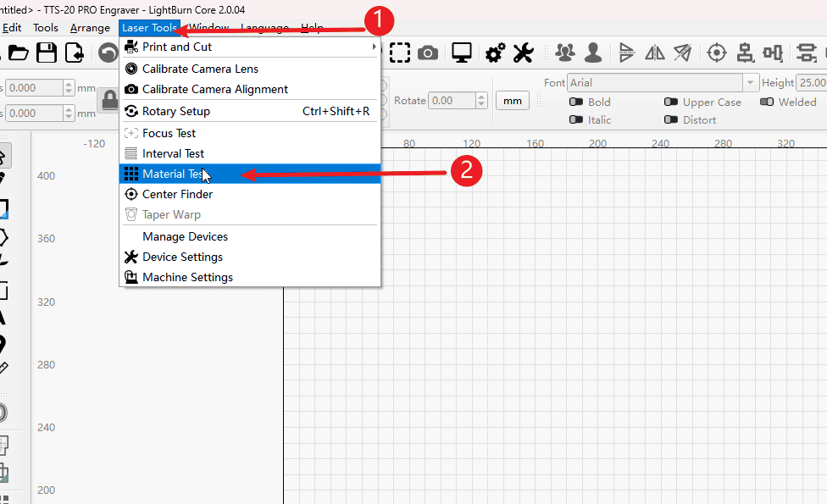Open the camera capture tool icon
Screen dimensions: 827x504
[x=428, y=53]
